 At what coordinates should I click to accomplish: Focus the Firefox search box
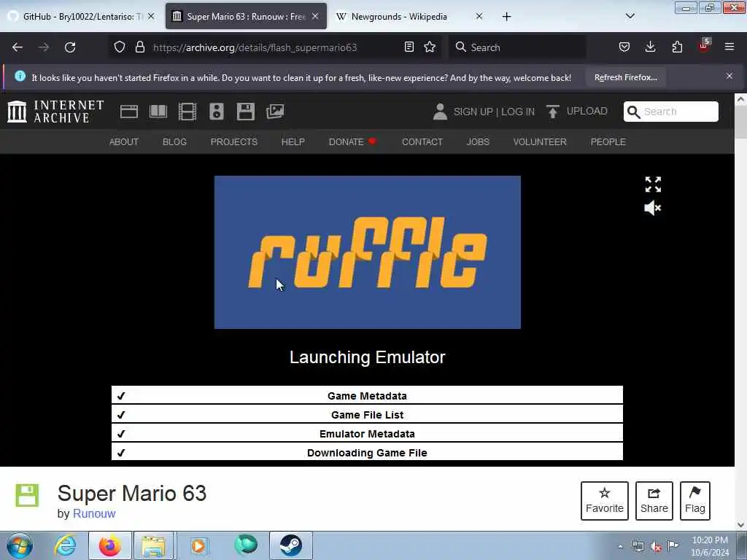(517, 47)
